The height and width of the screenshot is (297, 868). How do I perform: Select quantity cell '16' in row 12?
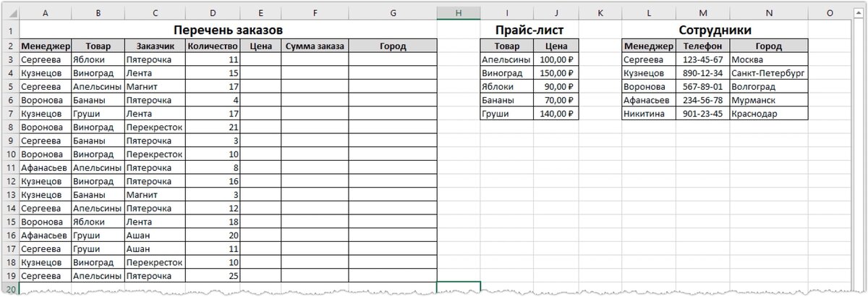click(213, 181)
